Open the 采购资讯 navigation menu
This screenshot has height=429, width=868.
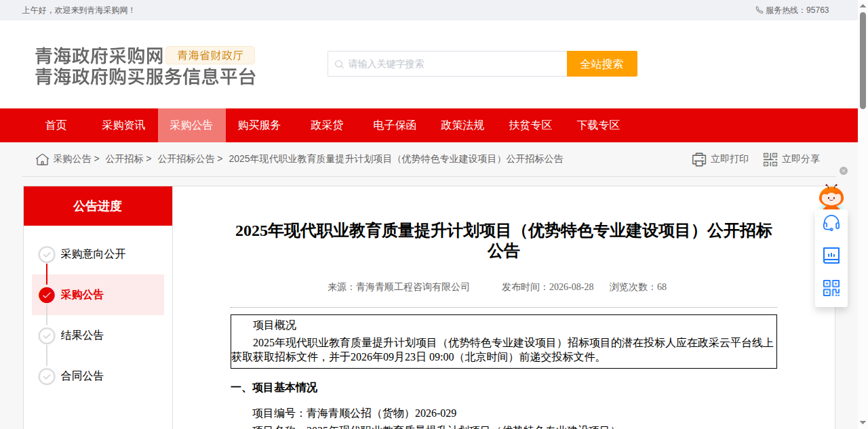123,125
